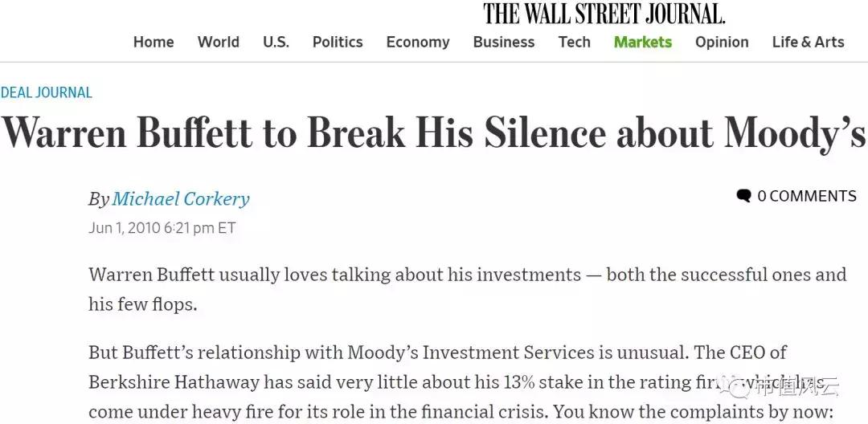Viewport: 868px width, 424px height.
Task: Open the Life & Arts section
Action: (809, 43)
